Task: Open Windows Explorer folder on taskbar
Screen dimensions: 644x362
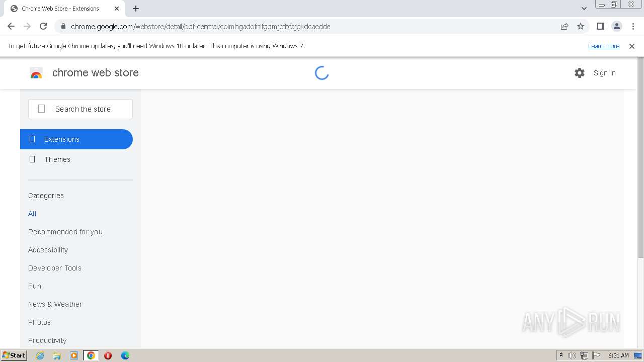Action: pos(57,355)
